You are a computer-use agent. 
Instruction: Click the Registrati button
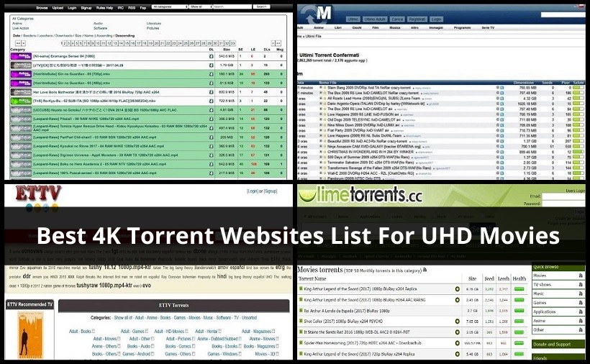pos(417,19)
